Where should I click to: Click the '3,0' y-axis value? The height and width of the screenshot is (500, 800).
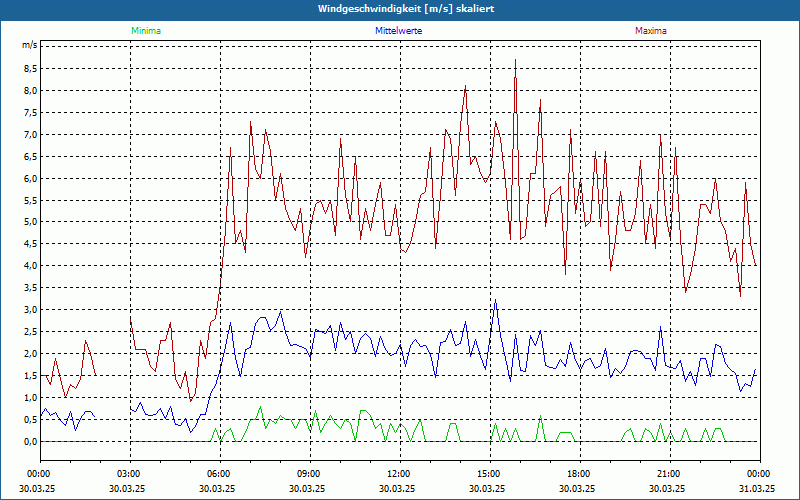31,310
